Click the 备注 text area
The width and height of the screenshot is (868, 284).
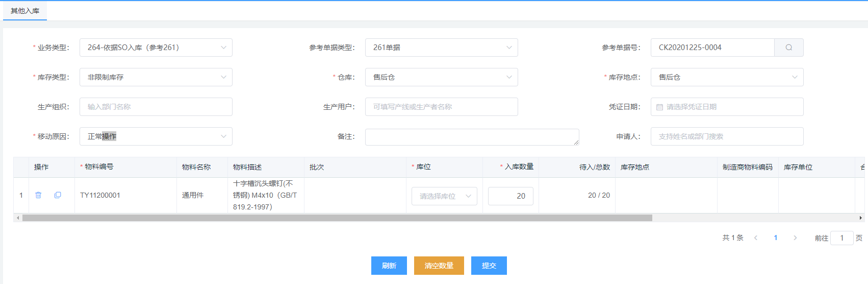tap(472, 137)
